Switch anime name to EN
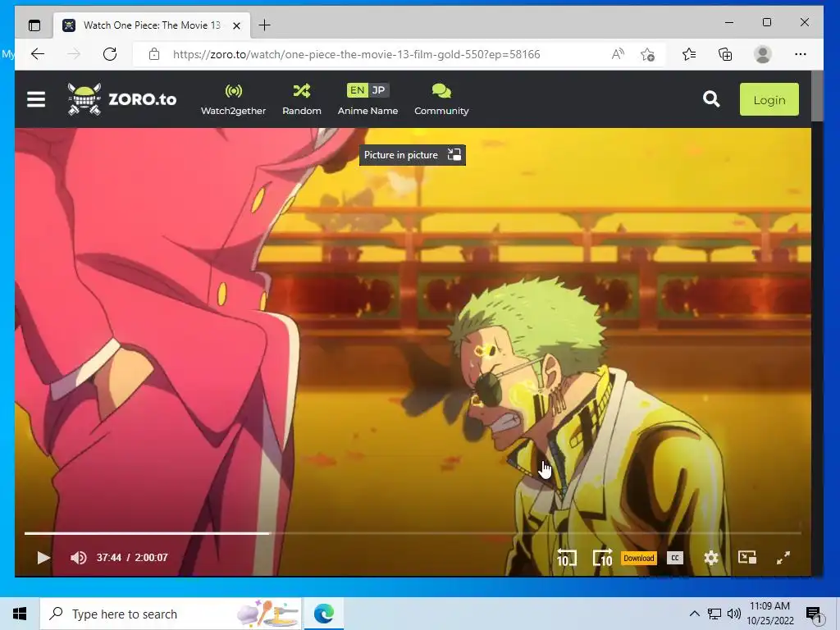This screenshot has width=840, height=630. (x=358, y=90)
